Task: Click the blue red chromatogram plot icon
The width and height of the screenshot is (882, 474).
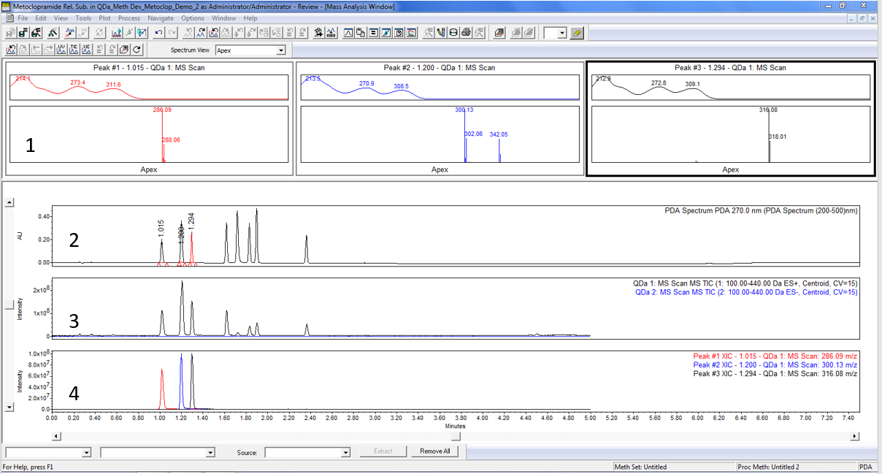Action: [116, 33]
